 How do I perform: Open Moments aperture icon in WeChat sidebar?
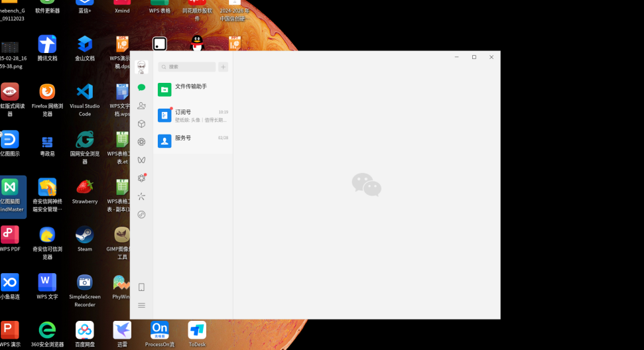pyautogui.click(x=141, y=142)
